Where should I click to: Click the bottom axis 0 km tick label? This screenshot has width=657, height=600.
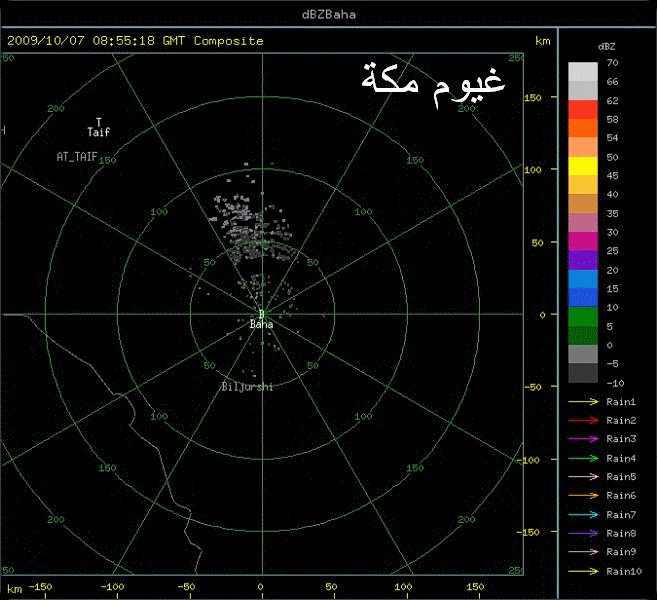[x=260, y=587]
